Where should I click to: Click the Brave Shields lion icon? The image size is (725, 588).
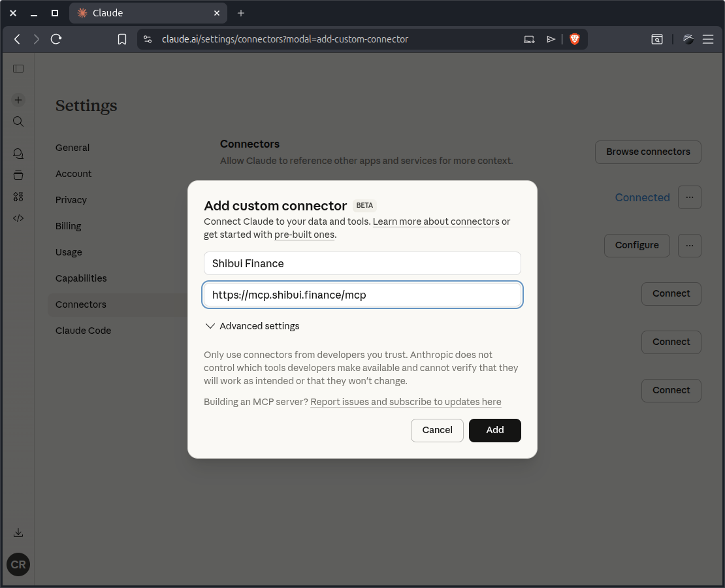pyautogui.click(x=574, y=39)
